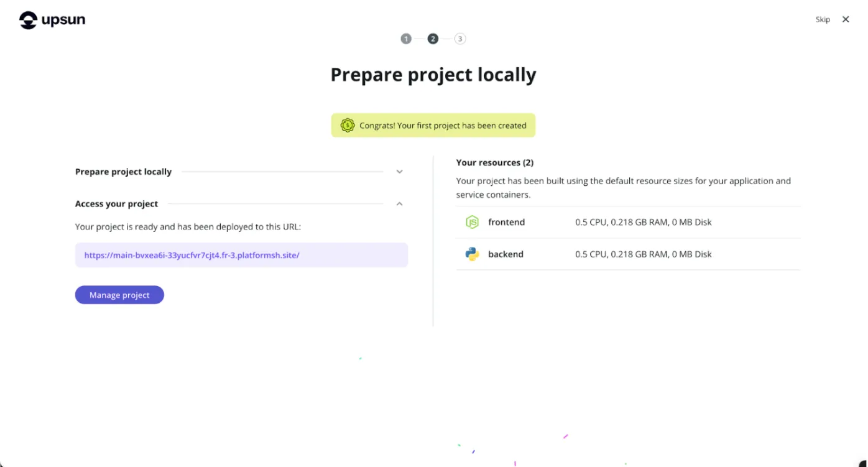Expand the Prepare project locally chevron
Screen dimensions: 868x467
click(x=399, y=172)
